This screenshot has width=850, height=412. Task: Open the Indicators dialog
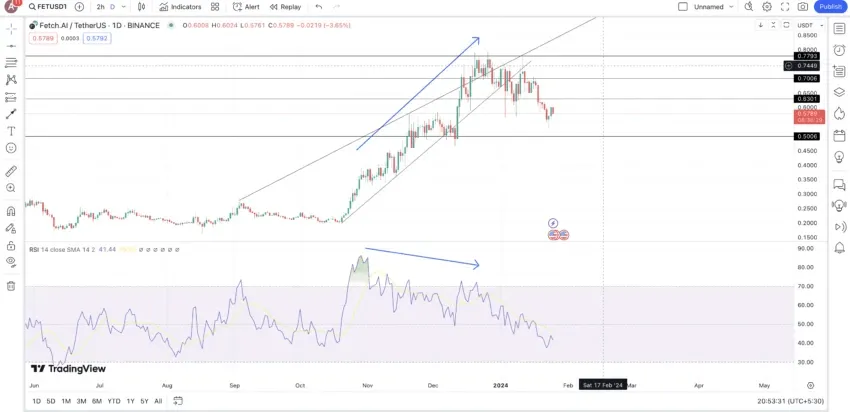pyautogui.click(x=180, y=7)
